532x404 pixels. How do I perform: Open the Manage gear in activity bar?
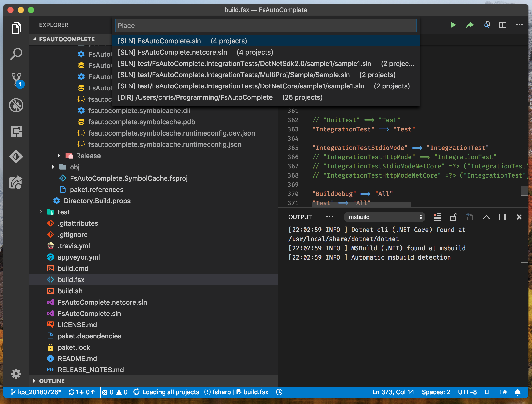pyautogui.click(x=16, y=374)
